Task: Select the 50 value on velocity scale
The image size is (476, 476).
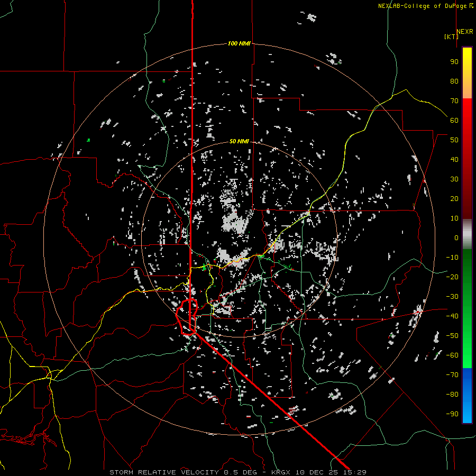Action: point(454,140)
